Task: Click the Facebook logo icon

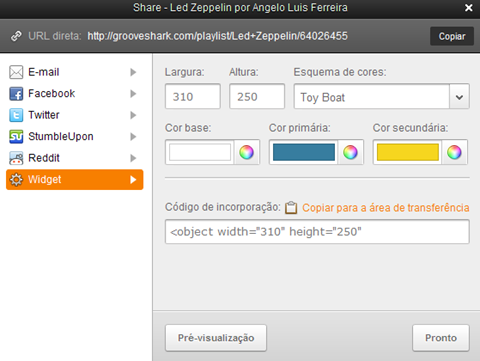Action: pos(16,94)
